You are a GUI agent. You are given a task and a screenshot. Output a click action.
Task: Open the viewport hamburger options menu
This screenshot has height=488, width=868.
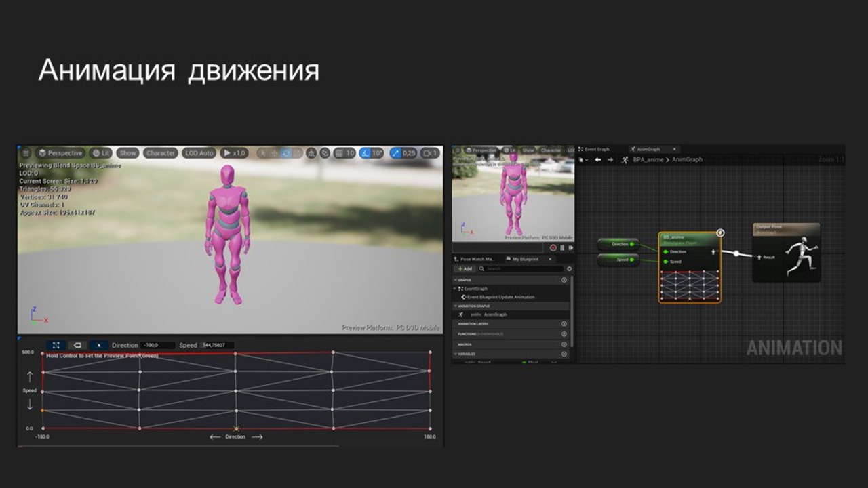(x=26, y=153)
